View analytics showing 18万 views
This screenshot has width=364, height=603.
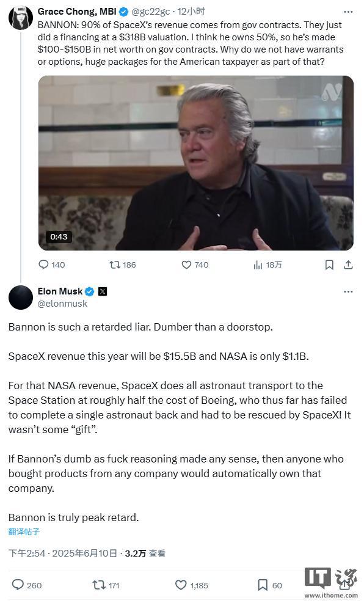point(268,265)
